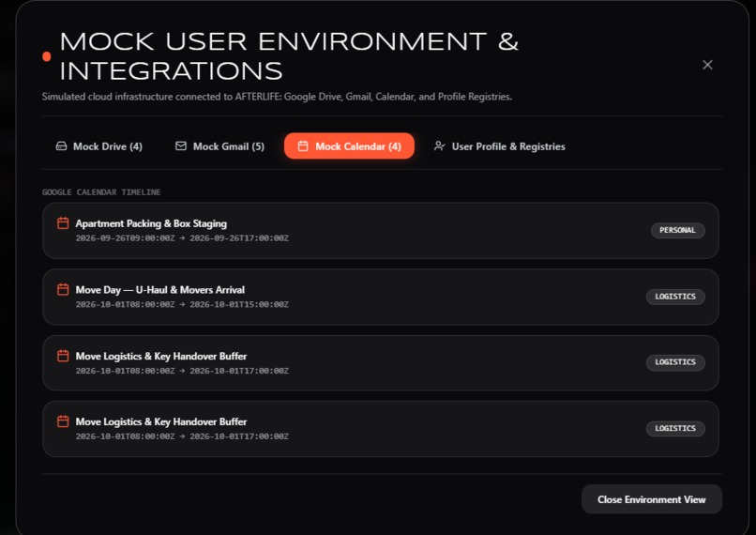Click the Simulated cloud infrastructure description text
Screen dimensions: 756x535
[277, 97]
